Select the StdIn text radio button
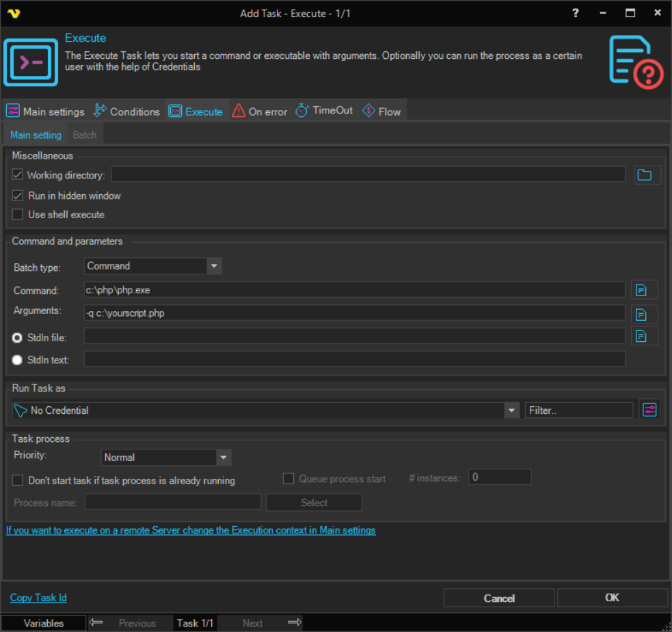This screenshot has height=632, width=672. (16, 360)
